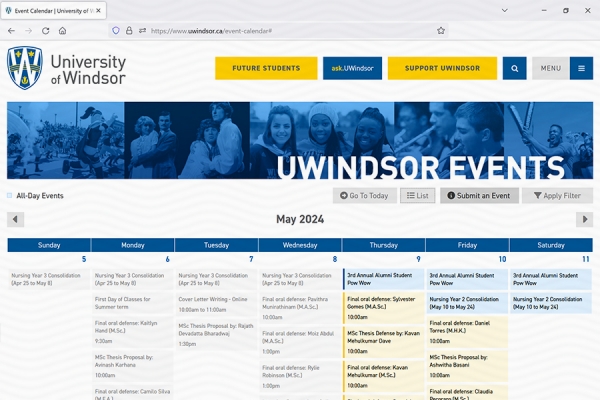
Task: Click the Submit an Event button
Action: (479, 196)
